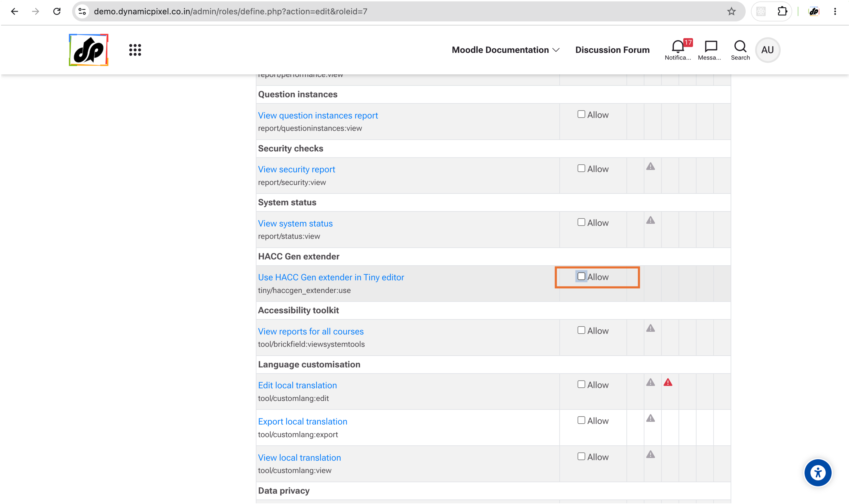Allow View reports for all courses
The image size is (849, 504).
(x=581, y=331)
